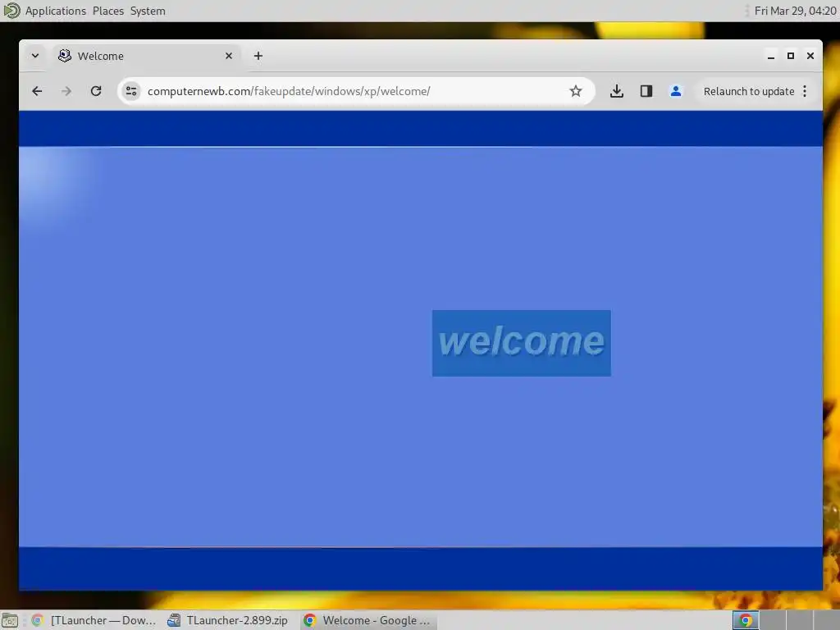
Task: Toggle the Chrome side panel
Action: [x=646, y=91]
